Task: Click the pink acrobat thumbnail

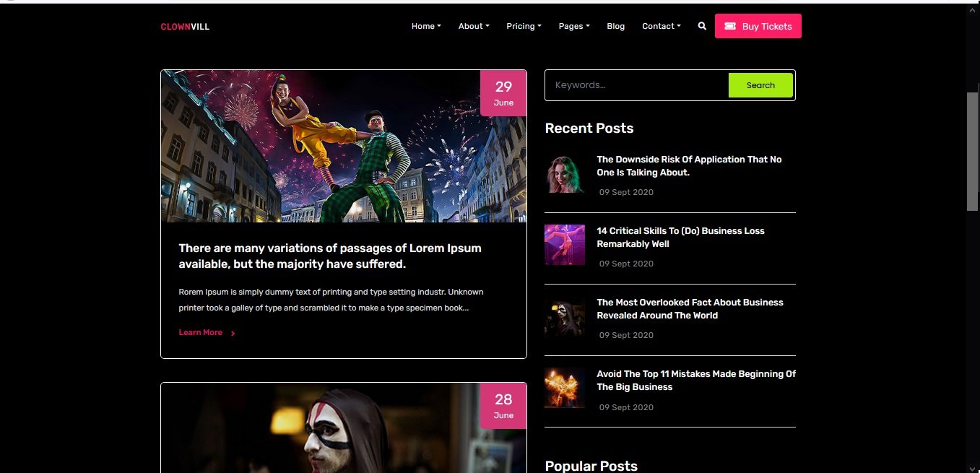Action: tap(565, 245)
